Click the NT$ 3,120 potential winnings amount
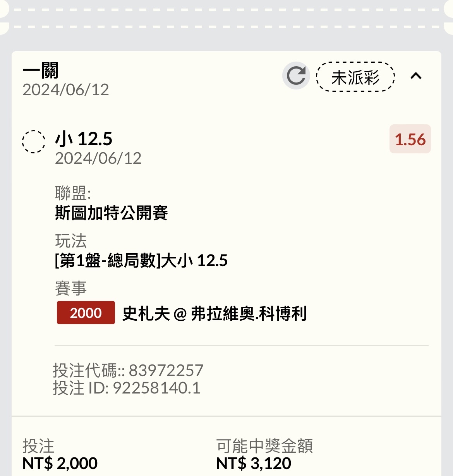The width and height of the screenshot is (453, 476). point(254,463)
